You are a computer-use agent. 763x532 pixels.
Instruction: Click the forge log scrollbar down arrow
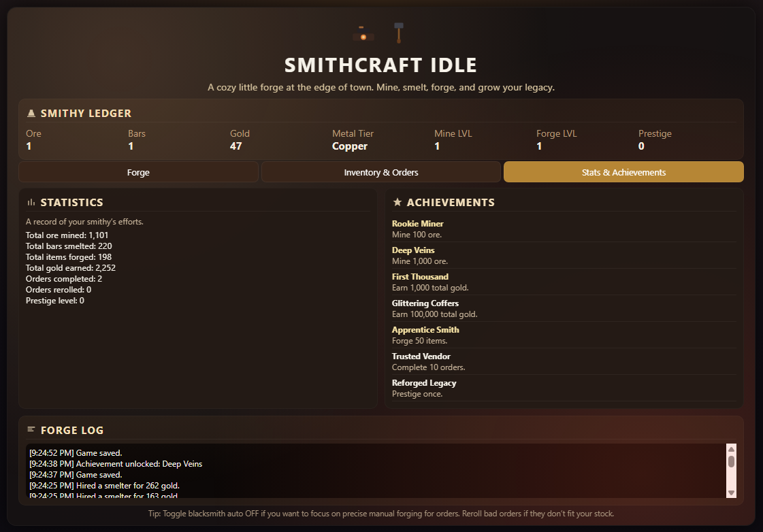click(732, 493)
